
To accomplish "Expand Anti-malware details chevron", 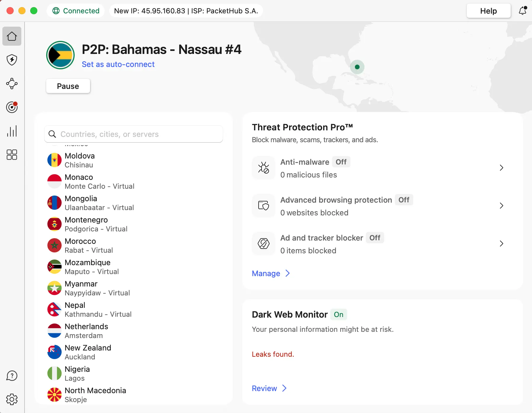I will click(501, 168).
